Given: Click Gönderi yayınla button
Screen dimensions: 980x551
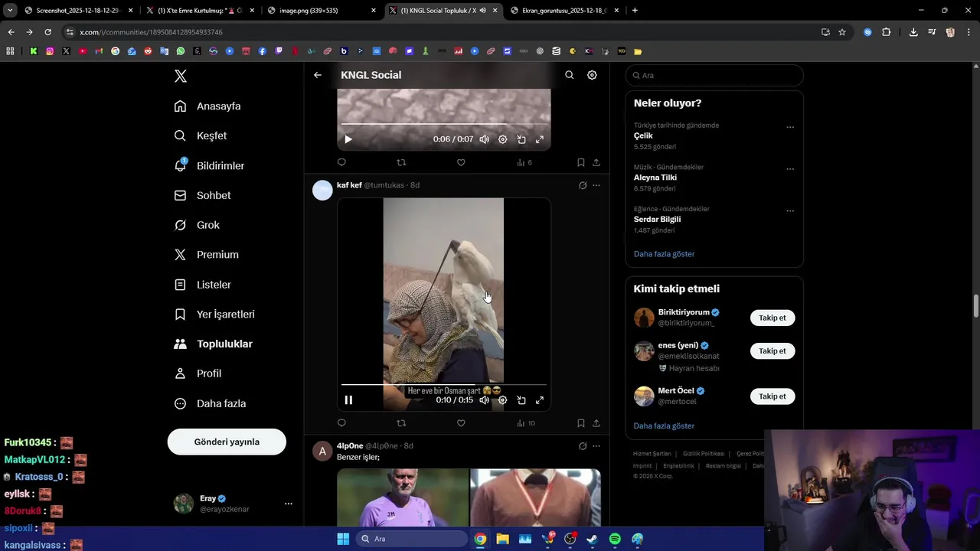Looking at the screenshot, I should [227, 442].
